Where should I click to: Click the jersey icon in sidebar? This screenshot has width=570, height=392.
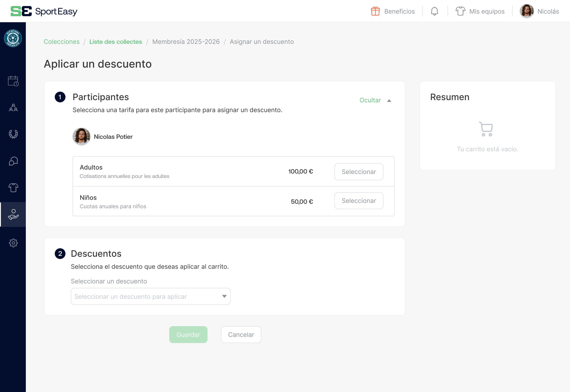tap(13, 188)
